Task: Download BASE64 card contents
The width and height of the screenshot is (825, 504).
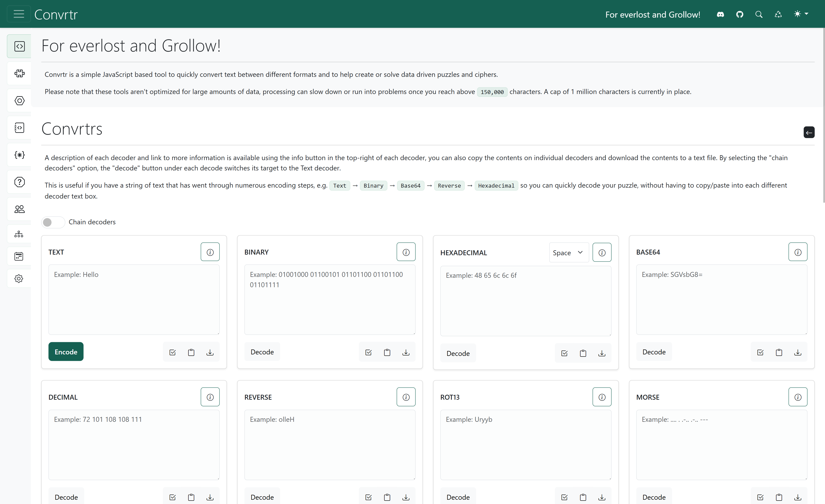Action: pos(797,352)
